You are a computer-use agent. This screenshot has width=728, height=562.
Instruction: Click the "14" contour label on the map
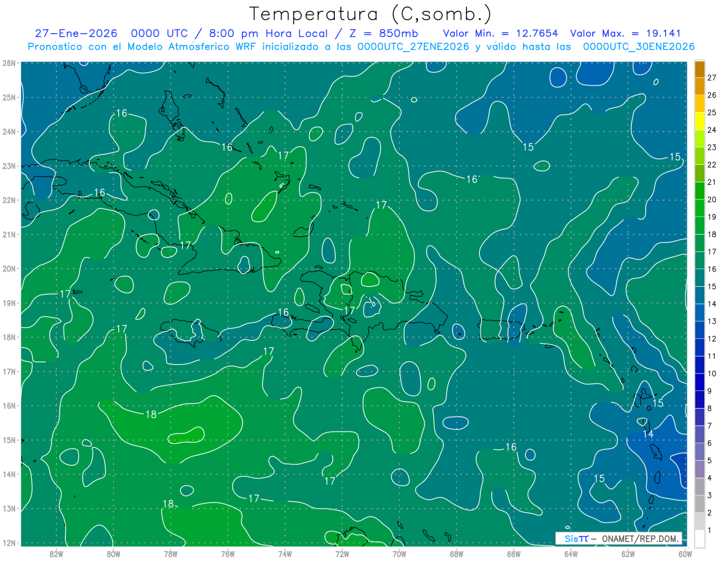pyautogui.click(x=648, y=434)
